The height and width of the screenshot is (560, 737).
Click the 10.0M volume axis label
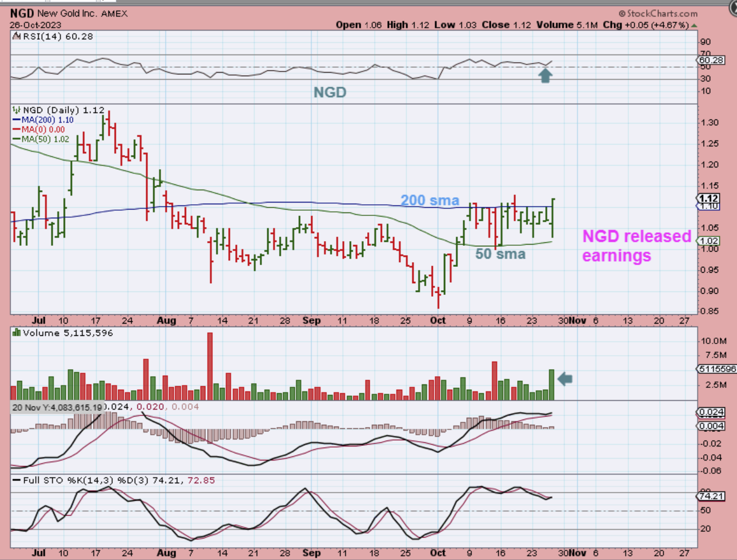tap(714, 341)
